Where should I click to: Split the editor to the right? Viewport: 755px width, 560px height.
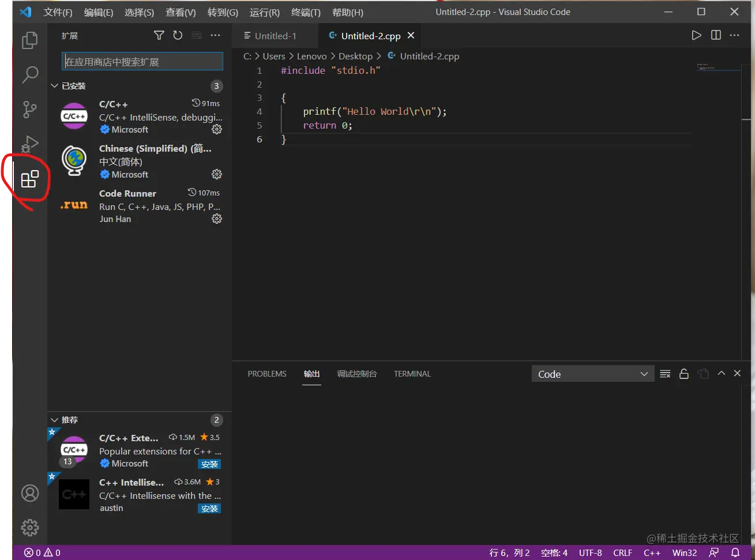tap(716, 35)
